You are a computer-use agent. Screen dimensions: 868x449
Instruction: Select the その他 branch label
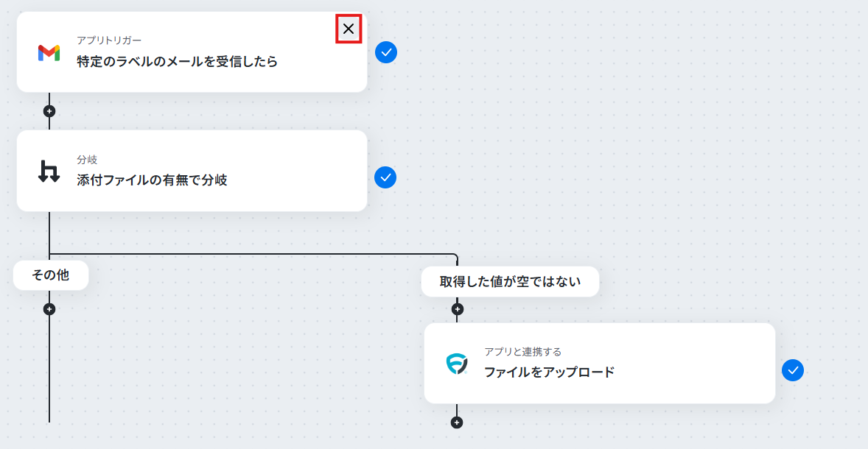point(51,275)
